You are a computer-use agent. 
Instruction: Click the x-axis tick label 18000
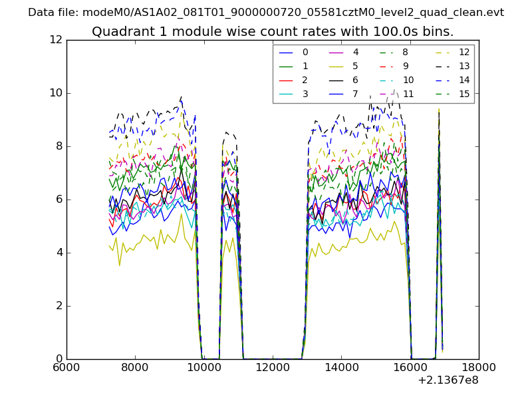[x=479, y=366]
